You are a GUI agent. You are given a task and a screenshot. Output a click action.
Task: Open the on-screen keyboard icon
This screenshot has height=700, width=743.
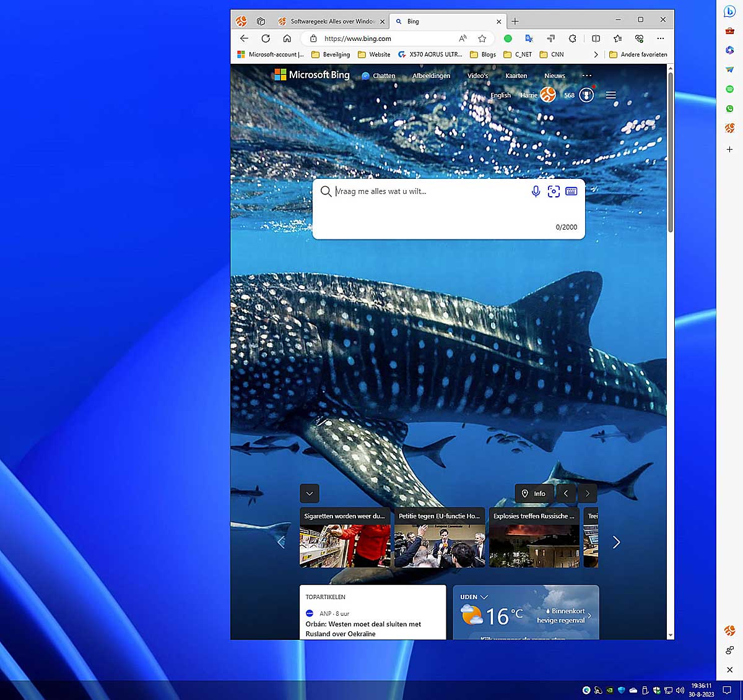coord(571,192)
